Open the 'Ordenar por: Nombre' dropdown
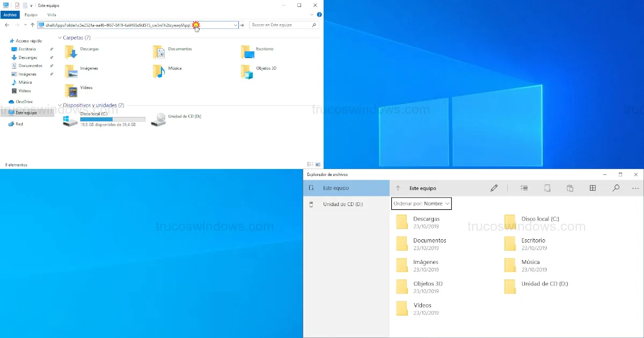This screenshot has width=644, height=338. click(x=421, y=203)
